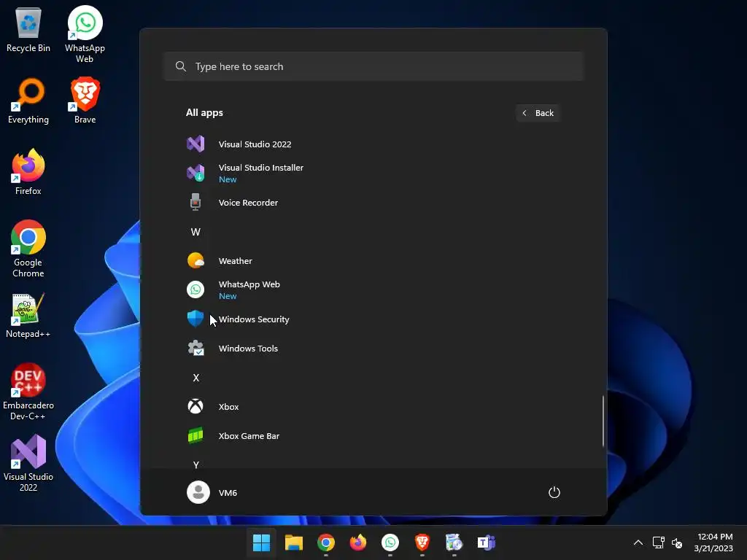Screen dimensions: 747x560
Task: Select Google Chrome desktop shortcut
Action: coord(28,249)
